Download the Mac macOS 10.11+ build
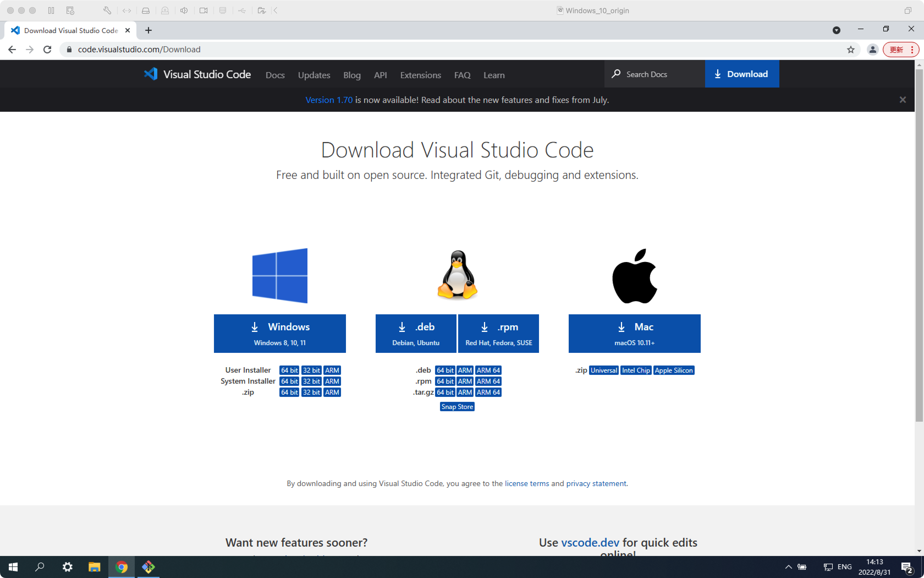Image resolution: width=924 pixels, height=578 pixels. pyautogui.click(x=635, y=333)
